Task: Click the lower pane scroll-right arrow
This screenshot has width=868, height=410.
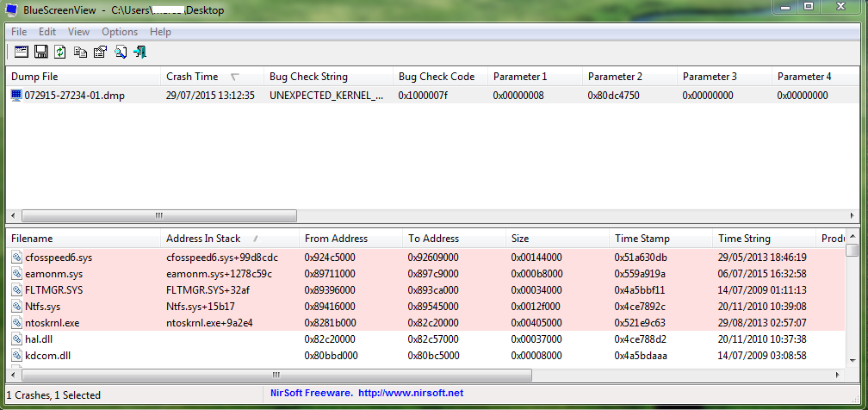Action: [x=840, y=375]
